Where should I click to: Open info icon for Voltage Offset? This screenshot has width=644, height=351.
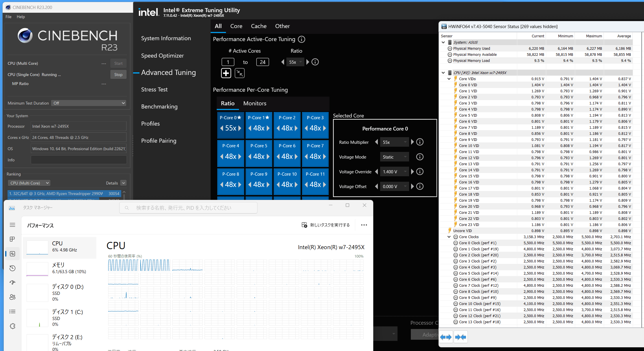419,186
